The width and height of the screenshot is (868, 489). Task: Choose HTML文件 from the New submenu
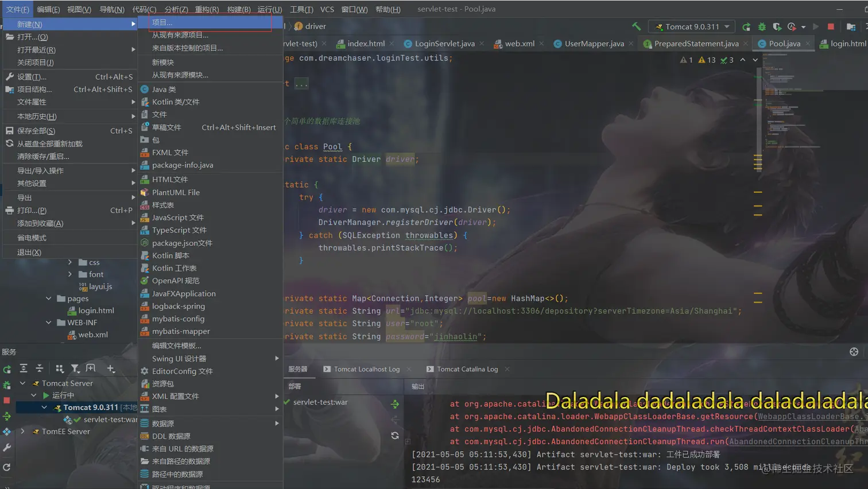click(x=210, y=179)
